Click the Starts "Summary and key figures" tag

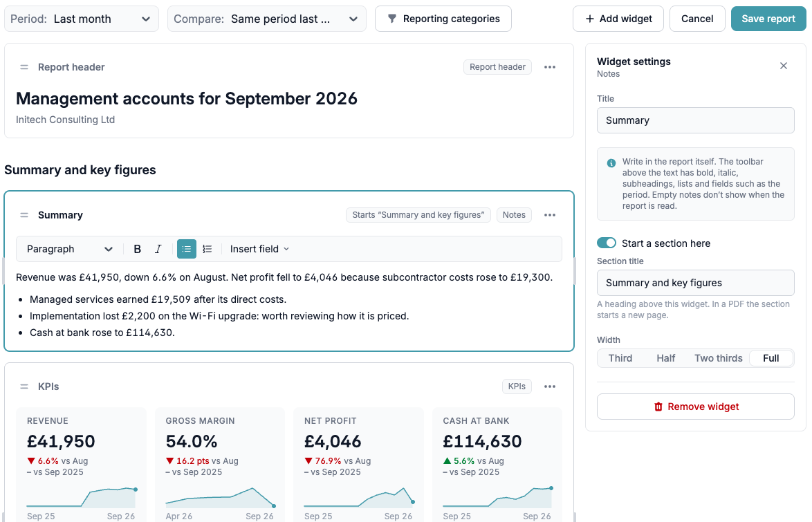418,215
